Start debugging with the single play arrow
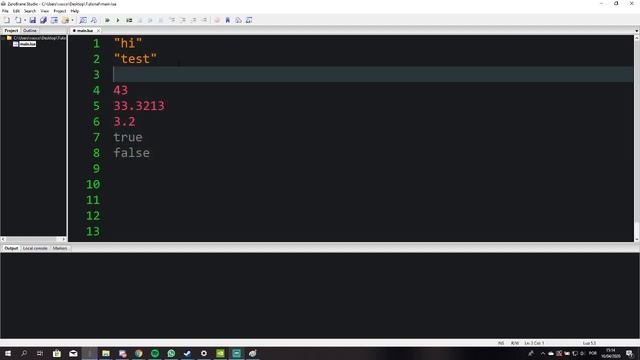 118,20
